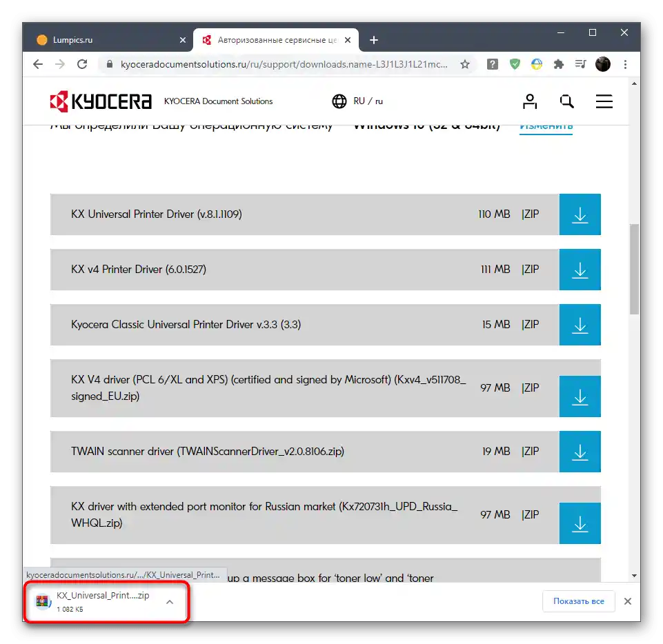View site security lock info
The height and width of the screenshot is (644, 663).
pyautogui.click(x=110, y=64)
